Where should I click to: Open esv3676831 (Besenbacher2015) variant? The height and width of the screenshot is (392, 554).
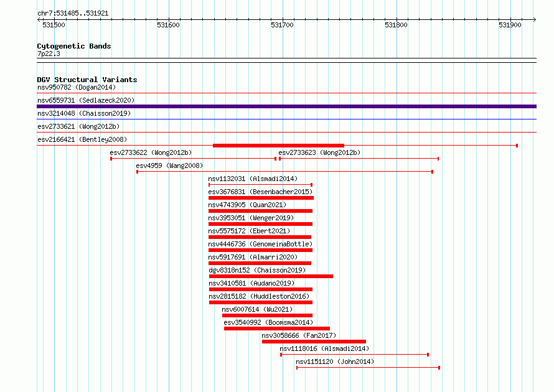(260, 192)
